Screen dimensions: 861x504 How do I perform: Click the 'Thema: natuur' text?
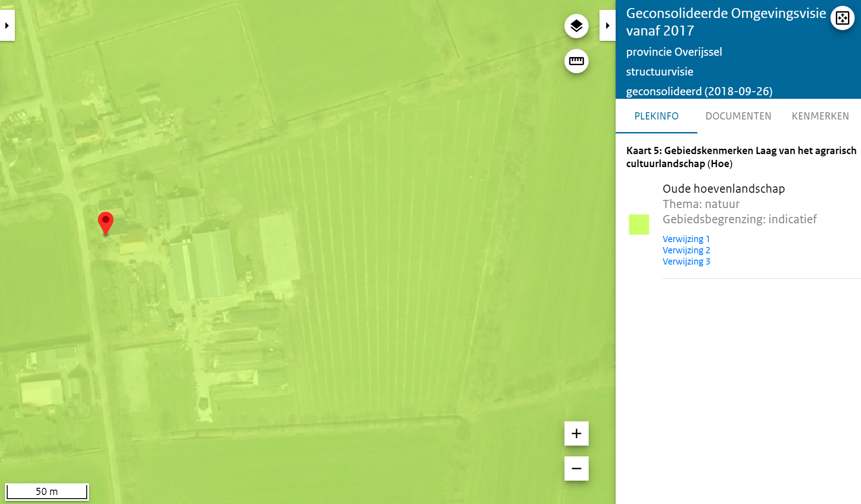click(701, 204)
